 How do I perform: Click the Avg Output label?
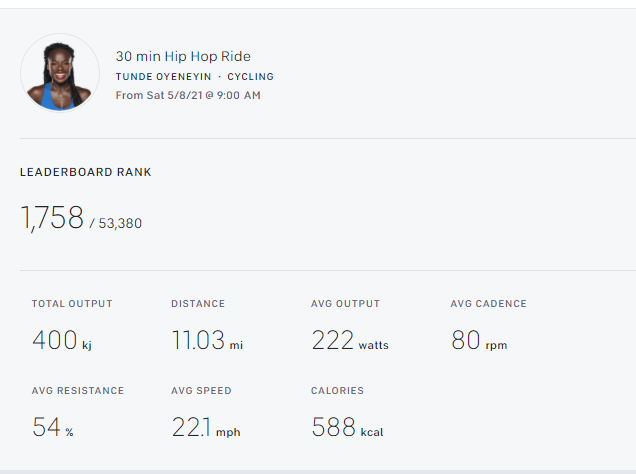(x=345, y=304)
